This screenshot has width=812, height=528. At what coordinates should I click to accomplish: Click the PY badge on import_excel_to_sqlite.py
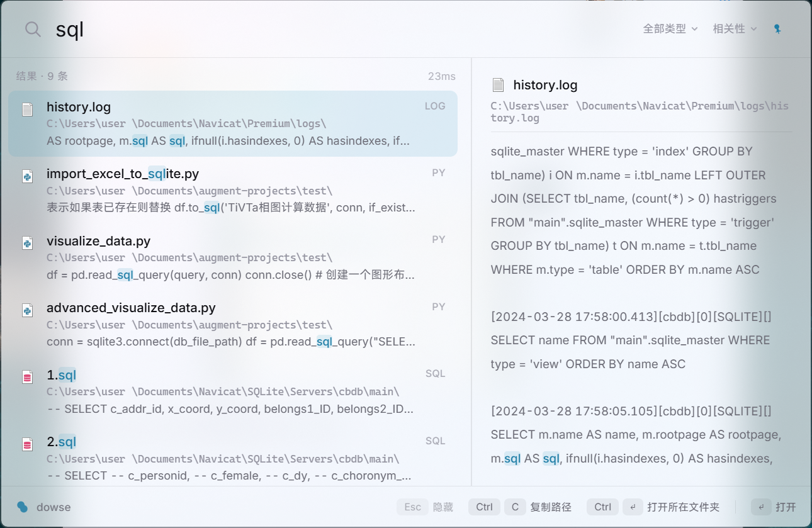[x=438, y=173]
